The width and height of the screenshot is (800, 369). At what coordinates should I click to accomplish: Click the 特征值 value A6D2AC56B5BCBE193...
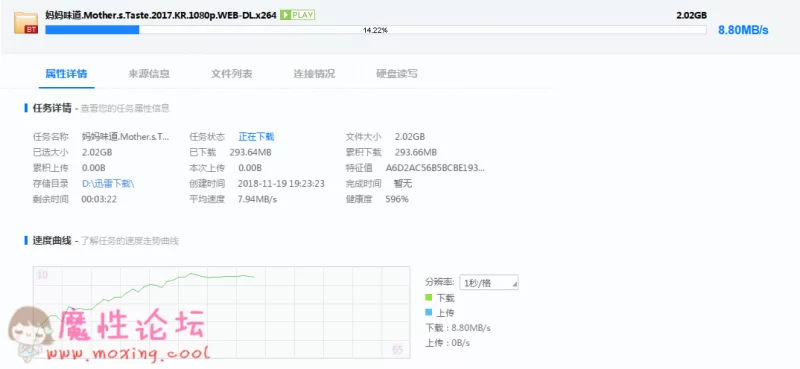435,168
